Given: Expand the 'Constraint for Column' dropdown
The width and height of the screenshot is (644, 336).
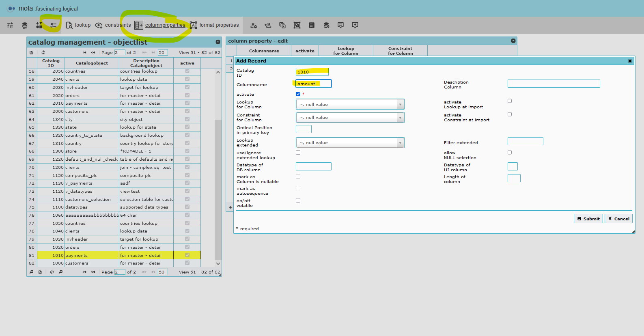Looking at the screenshot, I should pos(350,117).
